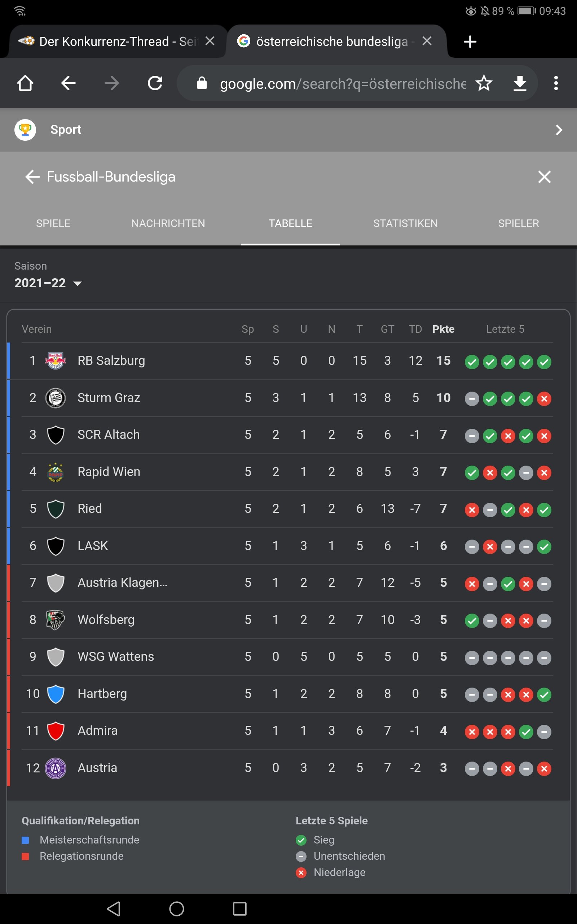Close the Fussball-Bundesliga panel
577x924 pixels.
[544, 177]
